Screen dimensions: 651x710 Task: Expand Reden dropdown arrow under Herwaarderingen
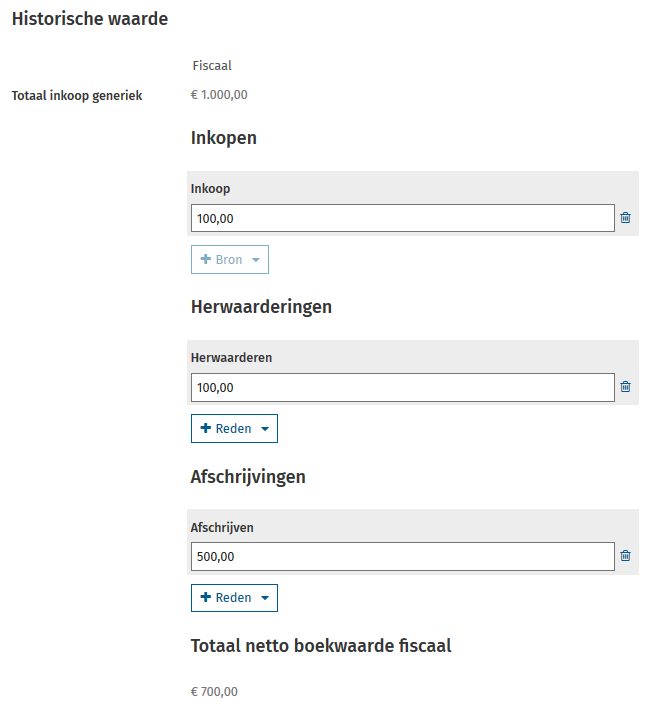265,429
